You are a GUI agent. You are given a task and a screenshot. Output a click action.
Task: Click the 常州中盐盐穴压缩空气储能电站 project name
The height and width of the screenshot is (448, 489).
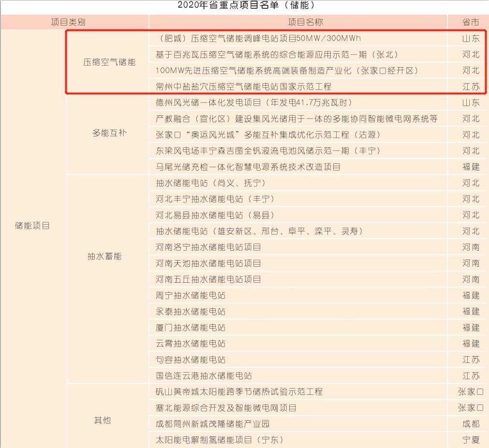point(243,87)
